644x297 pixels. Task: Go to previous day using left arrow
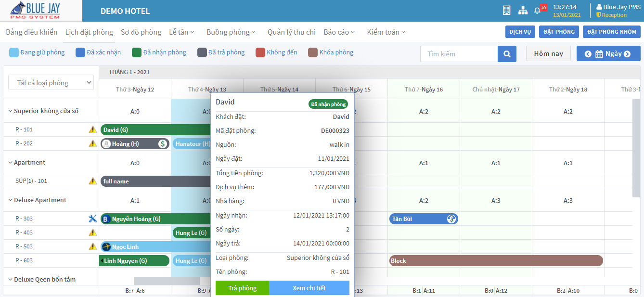(x=588, y=54)
